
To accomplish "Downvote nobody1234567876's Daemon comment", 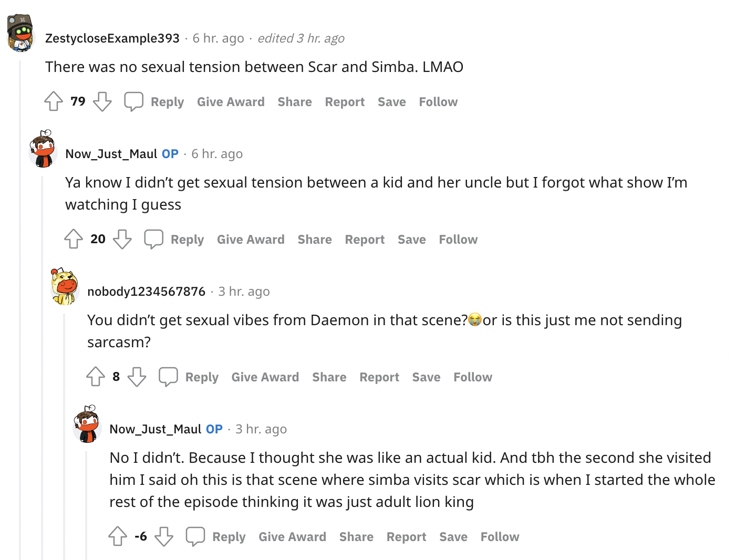I will click(x=137, y=377).
